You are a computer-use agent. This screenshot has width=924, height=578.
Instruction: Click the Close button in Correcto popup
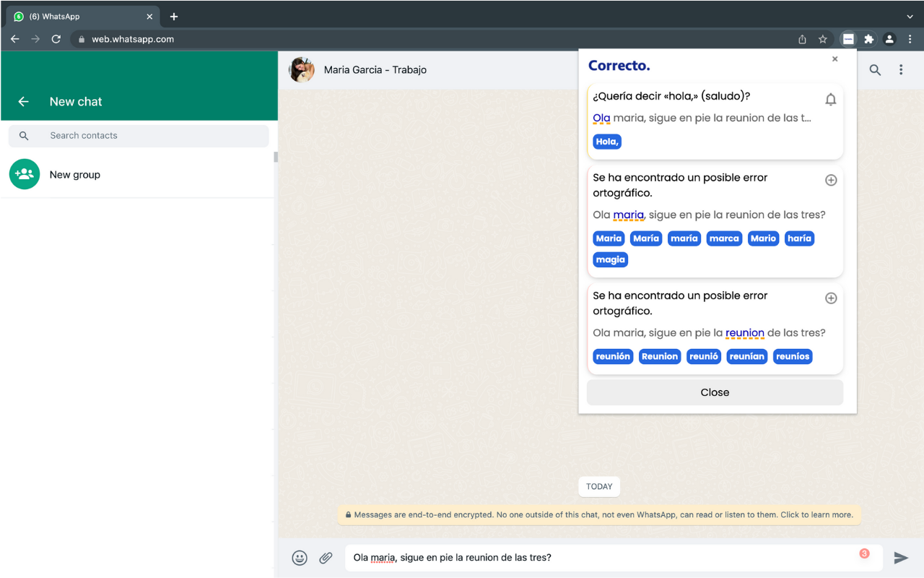pyautogui.click(x=715, y=392)
